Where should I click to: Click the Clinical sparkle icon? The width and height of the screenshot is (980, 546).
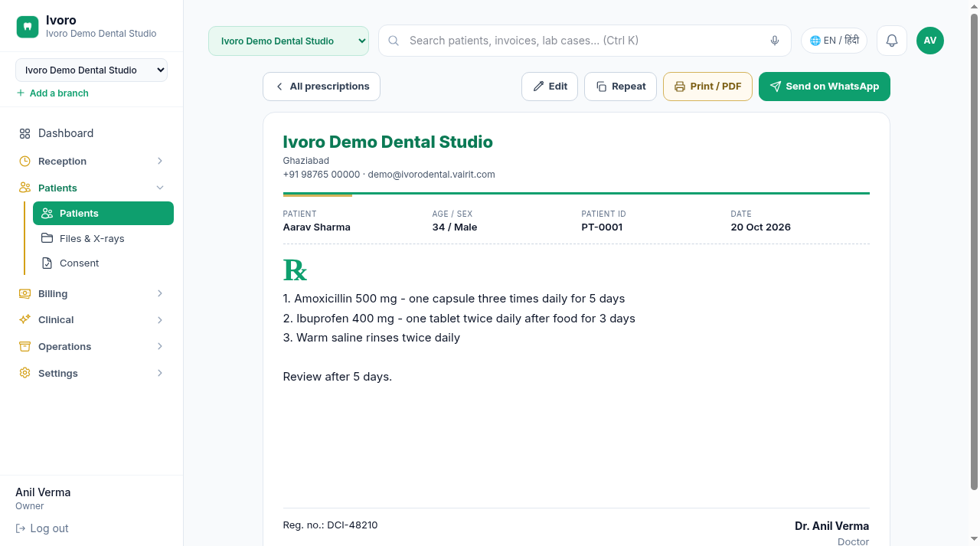(x=24, y=319)
